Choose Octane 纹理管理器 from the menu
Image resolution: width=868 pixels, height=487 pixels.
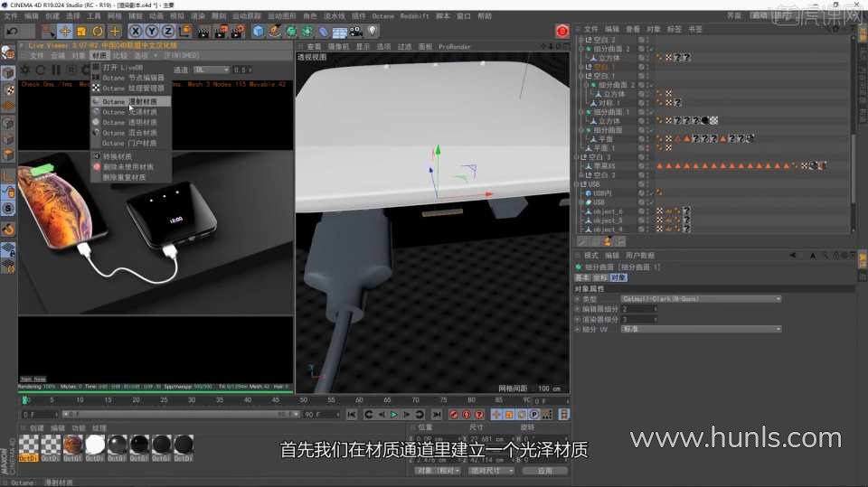pyautogui.click(x=130, y=89)
